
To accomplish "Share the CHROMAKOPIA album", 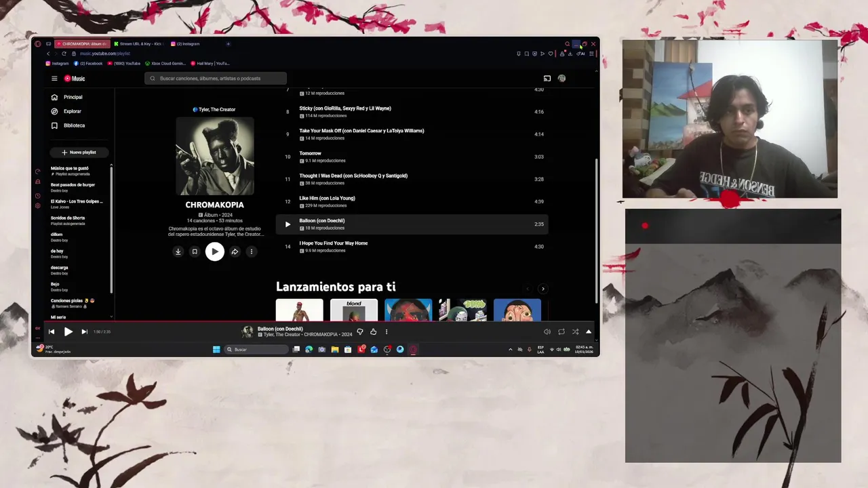I will (x=235, y=251).
